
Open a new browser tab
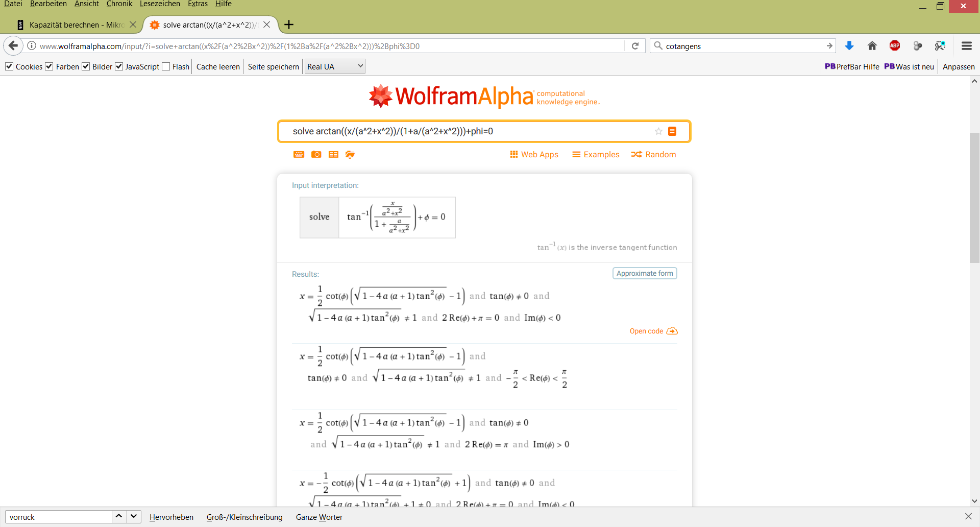[289, 25]
